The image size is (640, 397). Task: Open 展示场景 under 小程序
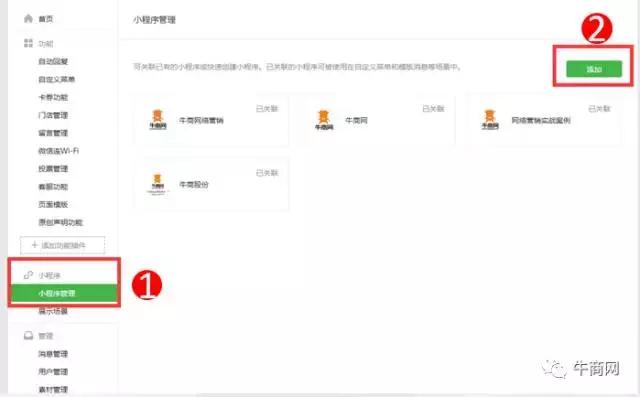click(x=53, y=311)
